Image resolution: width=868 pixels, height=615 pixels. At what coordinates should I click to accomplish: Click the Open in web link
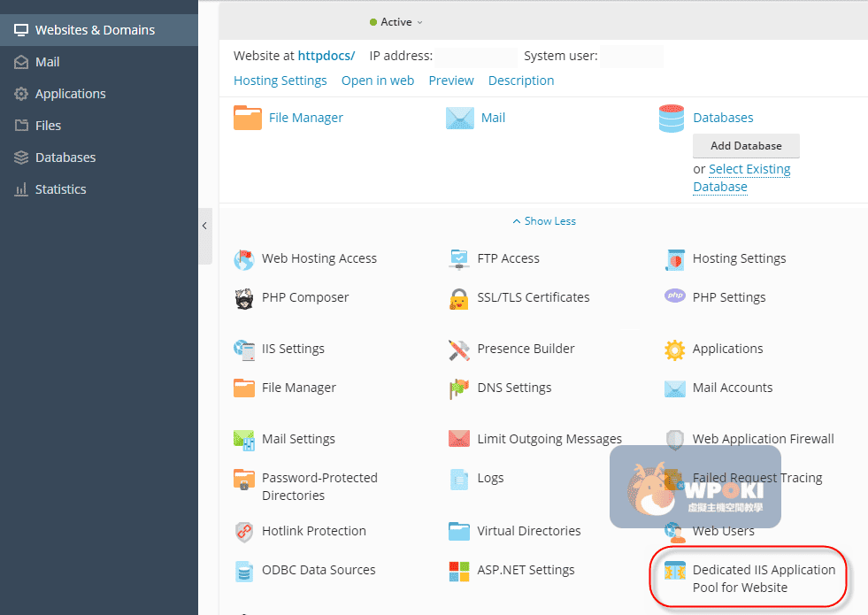click(x=378, y=81)
